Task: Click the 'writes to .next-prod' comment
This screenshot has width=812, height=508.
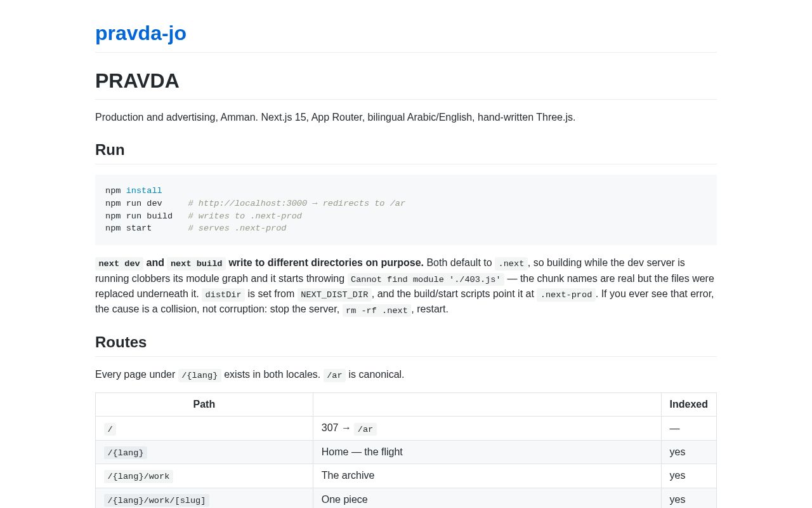Action: (245, 216)
